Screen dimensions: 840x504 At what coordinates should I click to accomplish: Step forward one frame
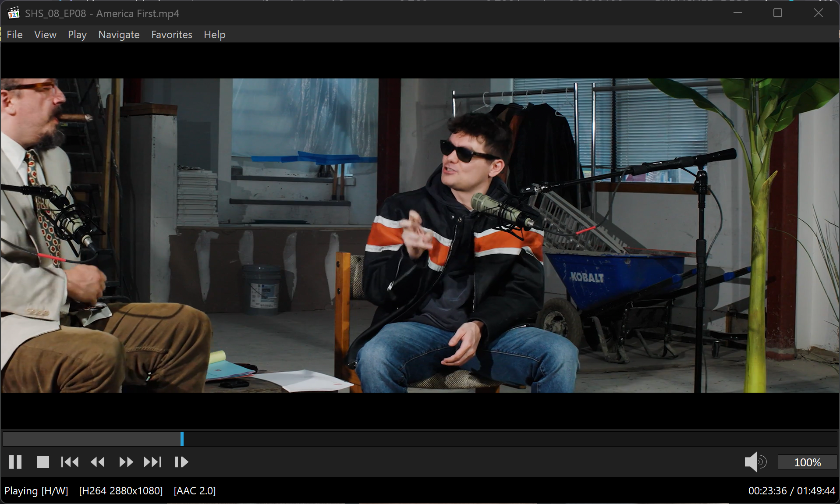pyautogui.click(x=181, y=462)
